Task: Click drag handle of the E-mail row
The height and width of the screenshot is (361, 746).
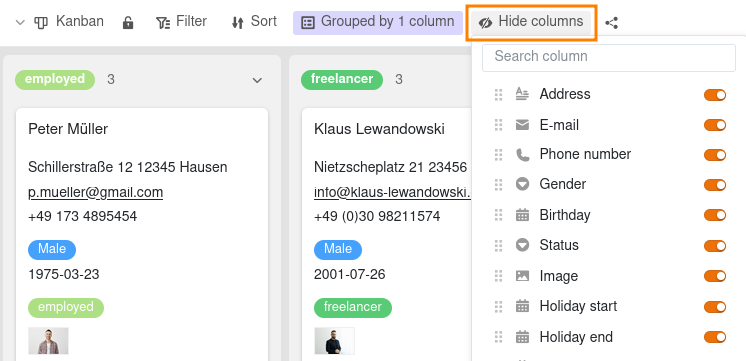Action: 498,125
